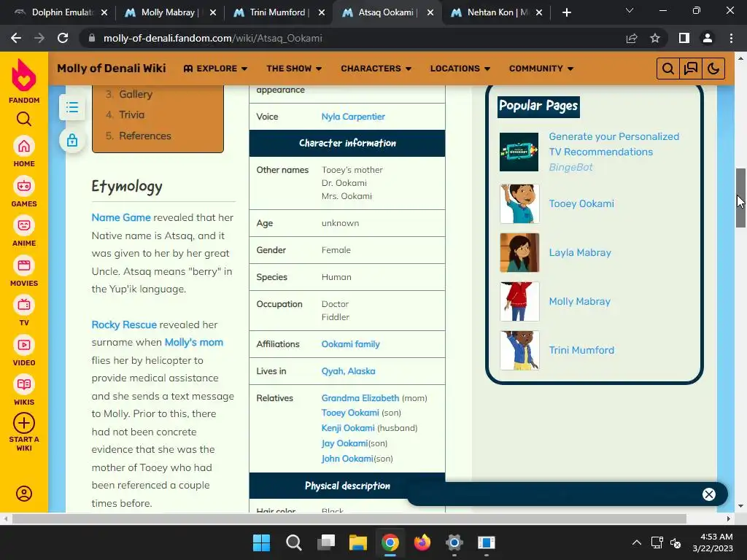This screenshot has height=560, width=747.
Task: Bookmark this page star icon
Action: (655, 38)
